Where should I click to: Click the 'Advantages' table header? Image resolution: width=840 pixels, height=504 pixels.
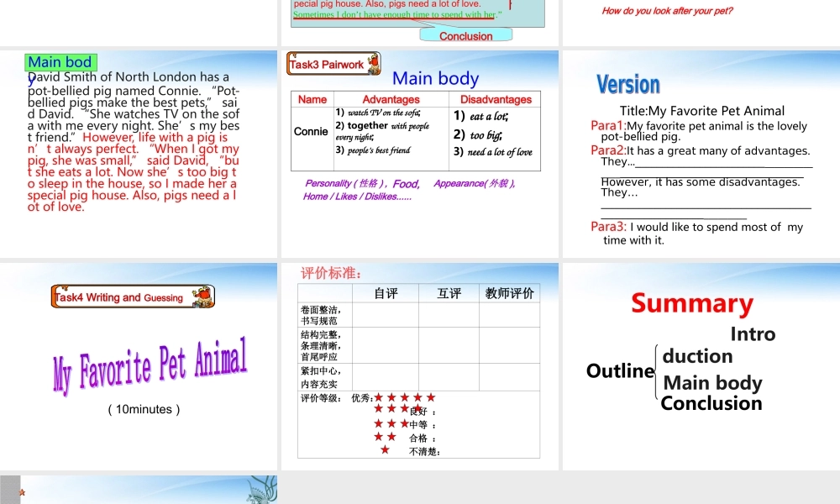click(x=391, y=100)
